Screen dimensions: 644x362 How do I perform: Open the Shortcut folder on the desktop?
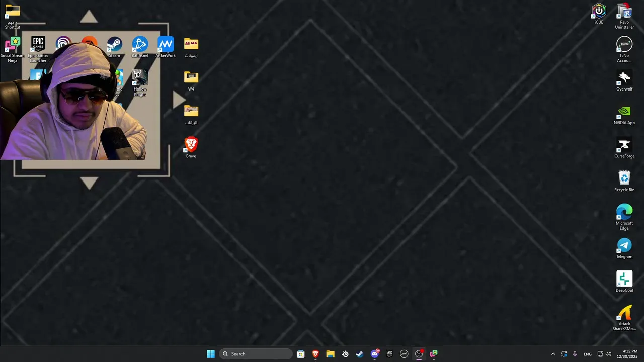point(13,16)
